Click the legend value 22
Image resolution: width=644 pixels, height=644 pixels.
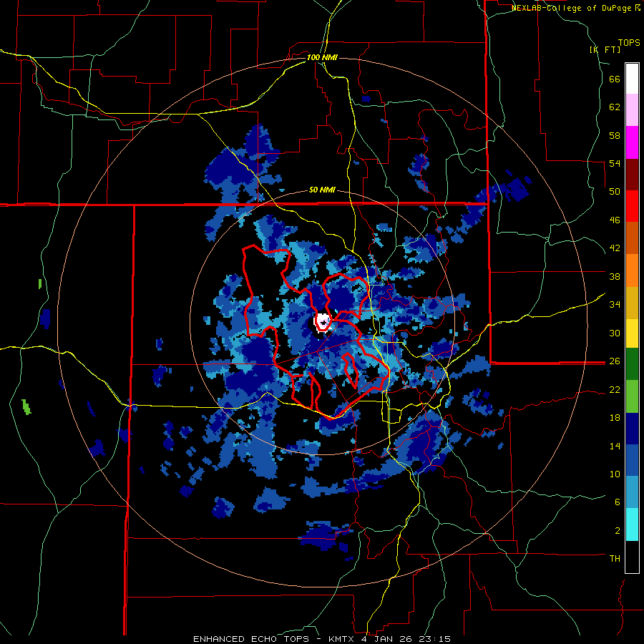pyautogui.click(x=615, y=389)
